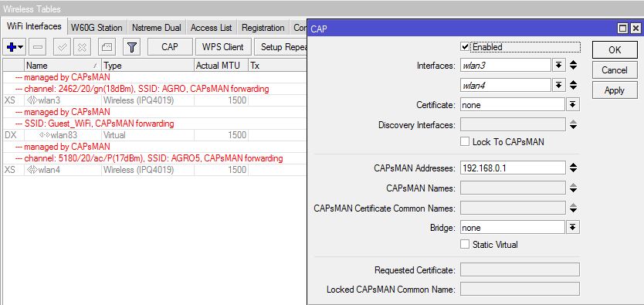Switch to the Nstreme Dual tab

157,28
